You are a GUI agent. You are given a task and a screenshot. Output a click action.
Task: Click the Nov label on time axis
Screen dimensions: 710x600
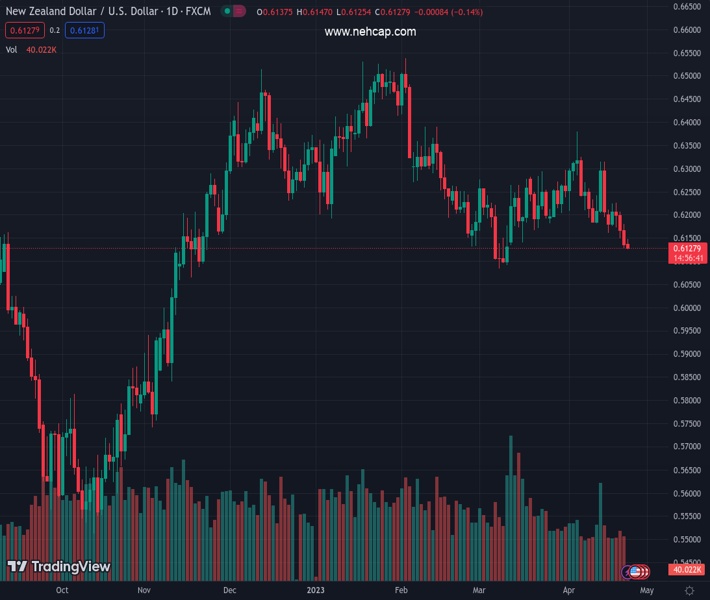(144, 590)
